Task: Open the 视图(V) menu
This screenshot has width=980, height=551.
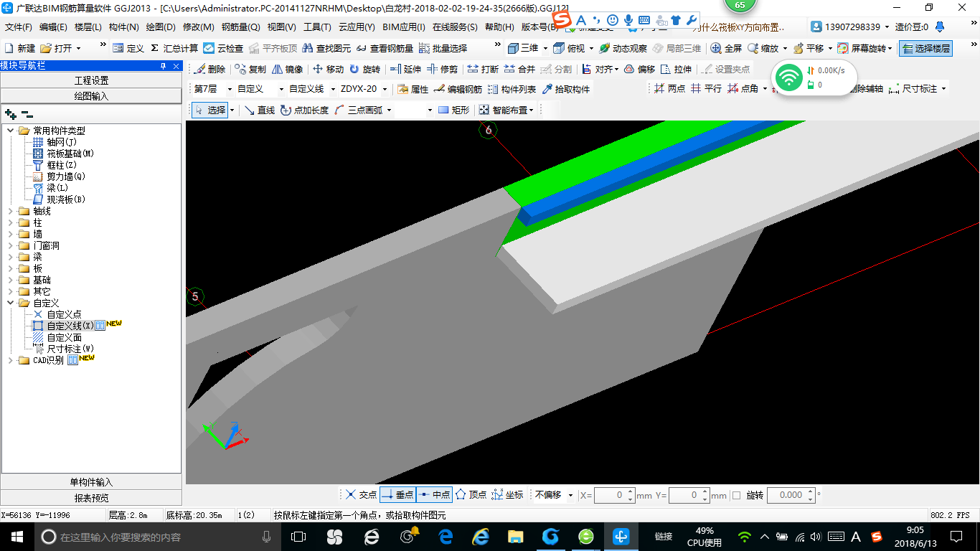Action: [281, 27]
